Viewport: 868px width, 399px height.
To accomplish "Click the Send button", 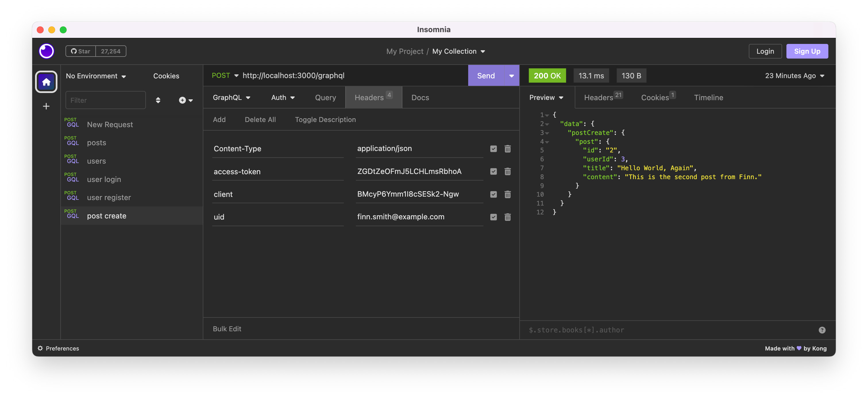I will point(485,76).
